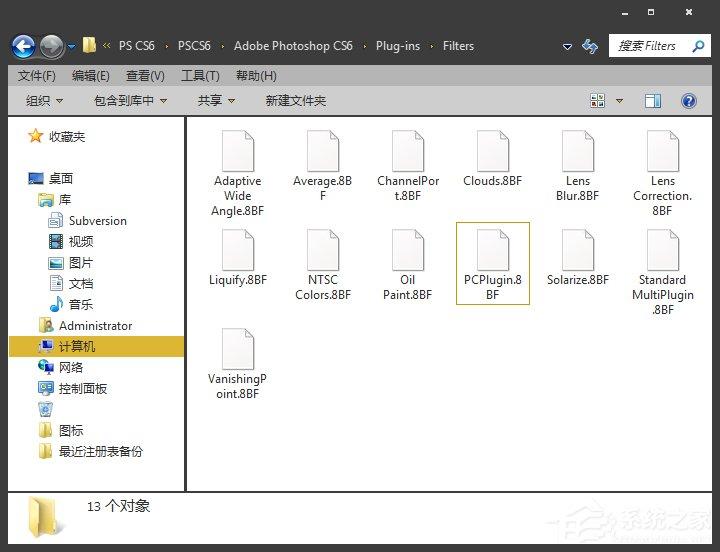Select ChannelPort.8BF file
720x552 pixels.
[408, 166]
